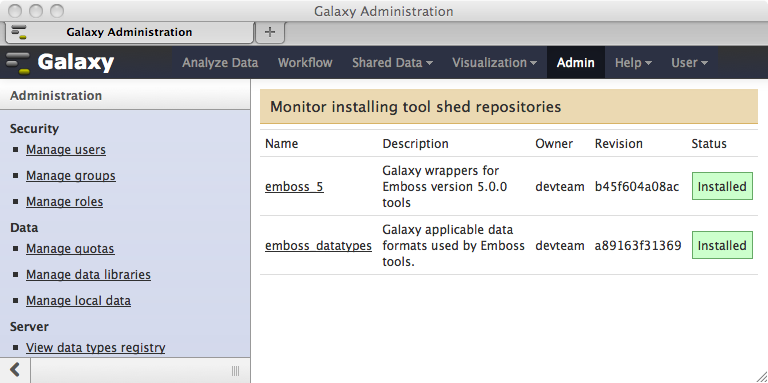Select the Admin tab
The width and height of the screenshot is (768, 383).
pos(576,63)
